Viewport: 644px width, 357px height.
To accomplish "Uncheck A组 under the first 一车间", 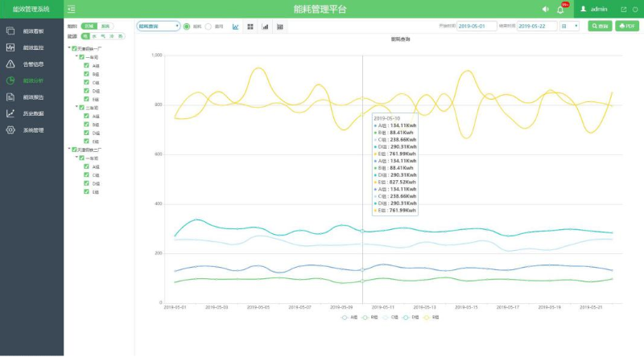I will [x=86, y=66].
